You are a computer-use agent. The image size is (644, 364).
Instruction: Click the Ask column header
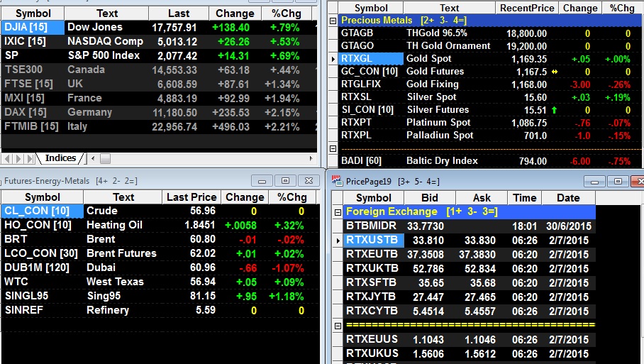pyautogui.click(x=482, y=198)
